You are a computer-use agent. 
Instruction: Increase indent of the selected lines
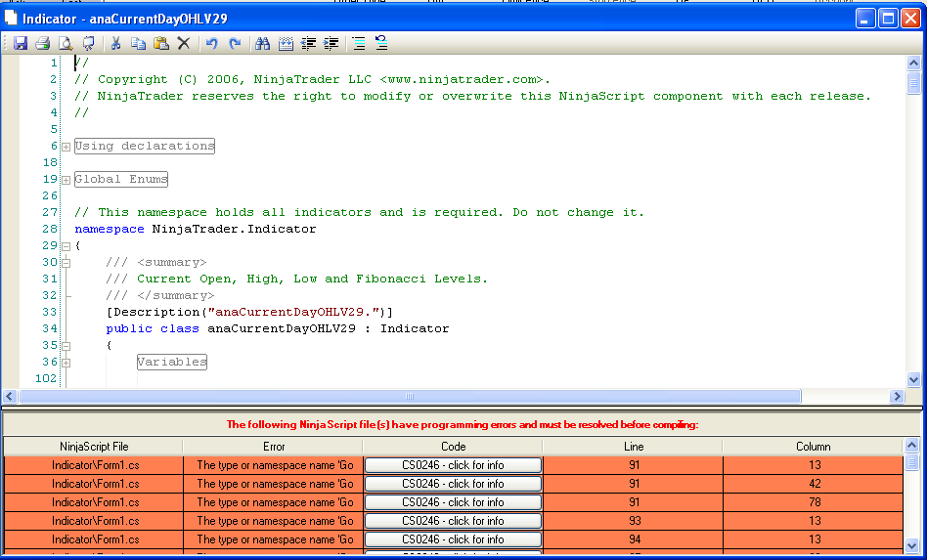tap(331, 43)
